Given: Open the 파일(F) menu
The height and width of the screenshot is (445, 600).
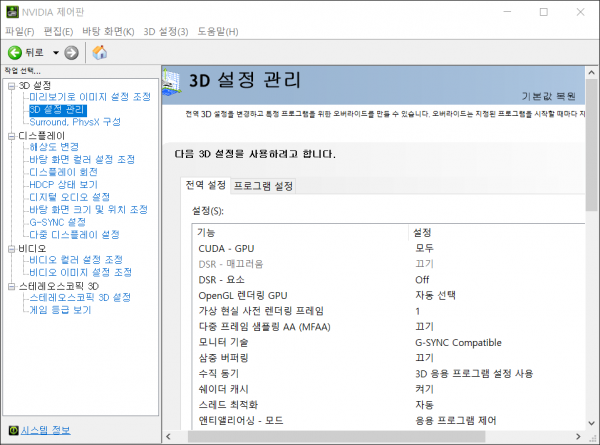Looking at the screenshot, I should point(20,31).
